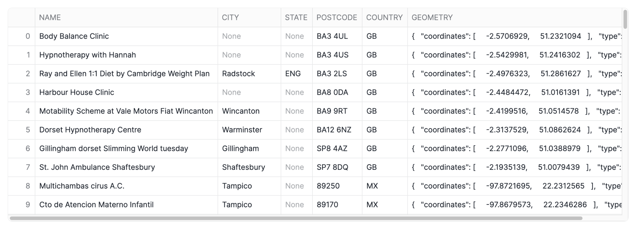Select postcode cell BA8 0DA
The image size is (644, 234).
click(332, 92)
